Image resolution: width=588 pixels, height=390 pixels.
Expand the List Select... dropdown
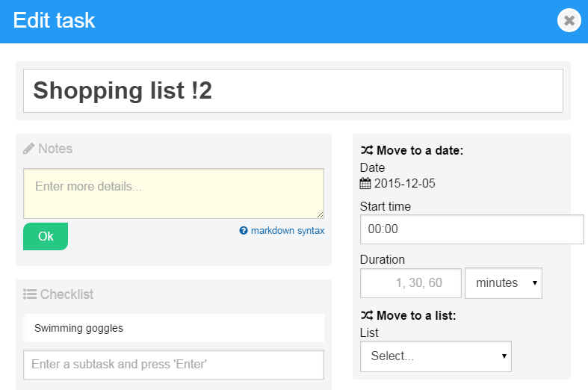(x=436, y=356)
